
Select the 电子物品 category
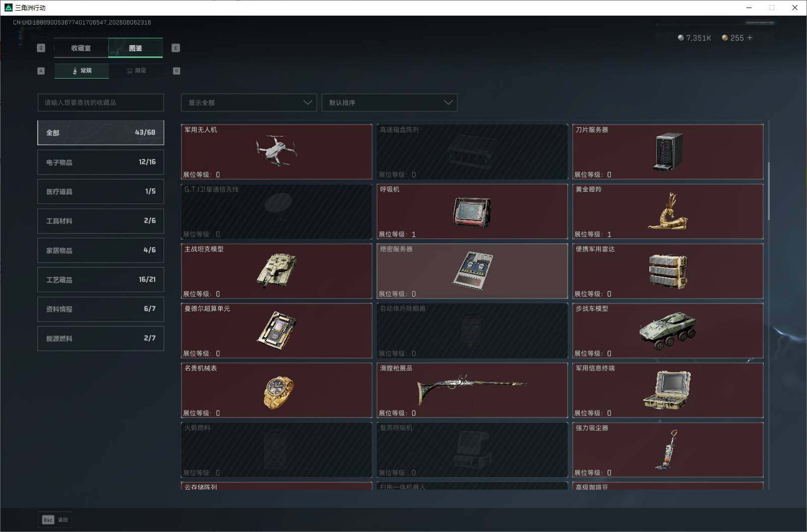pyautogui.click(x=101, y=162)
